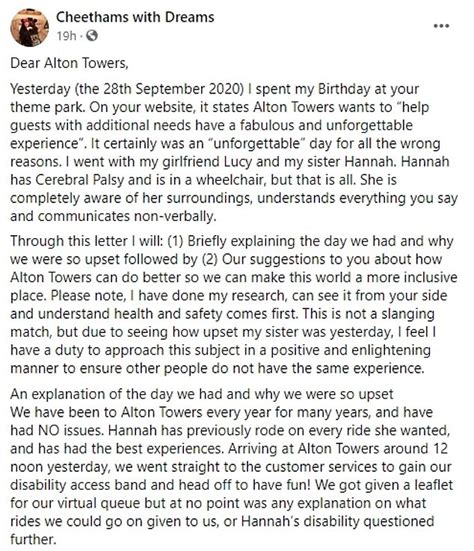Click the capitalised 'NO issues' text

pos(69,430)
